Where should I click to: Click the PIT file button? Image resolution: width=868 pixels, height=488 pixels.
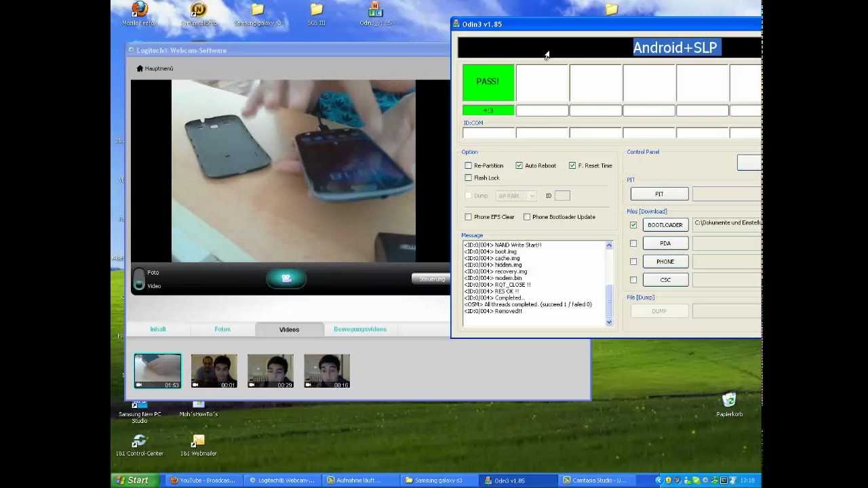point(659,195)
